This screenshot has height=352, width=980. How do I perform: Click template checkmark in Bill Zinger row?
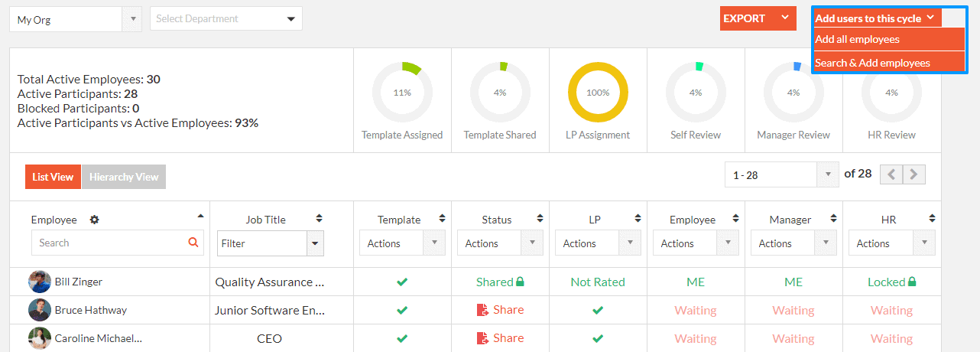coord(402,282)
